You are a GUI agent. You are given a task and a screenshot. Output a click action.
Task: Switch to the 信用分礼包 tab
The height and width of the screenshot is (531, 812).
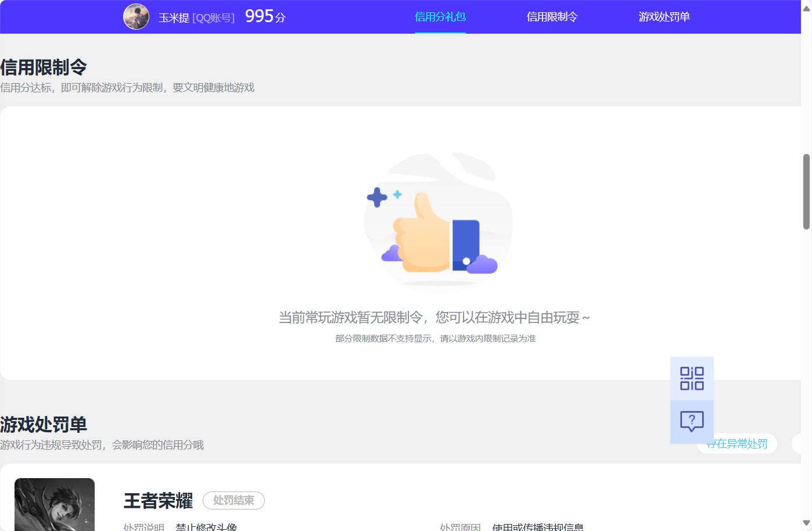(440, 17)
